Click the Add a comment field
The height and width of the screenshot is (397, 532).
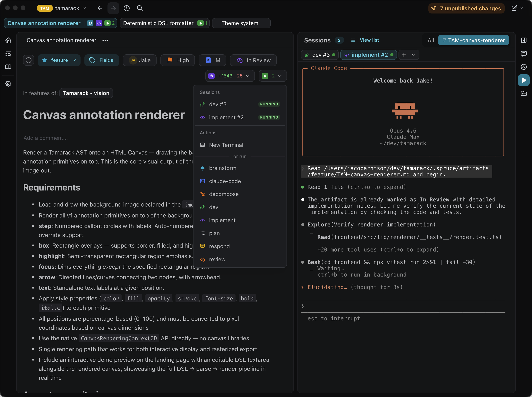tap(46, 138)
